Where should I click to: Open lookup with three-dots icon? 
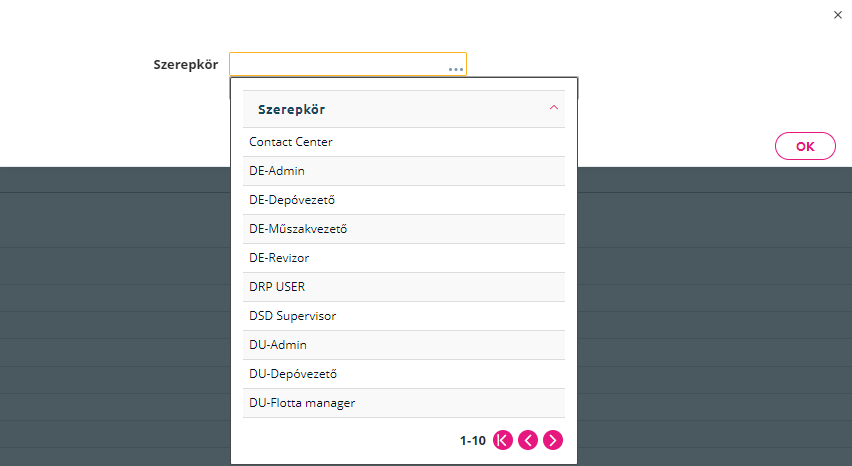456,69
